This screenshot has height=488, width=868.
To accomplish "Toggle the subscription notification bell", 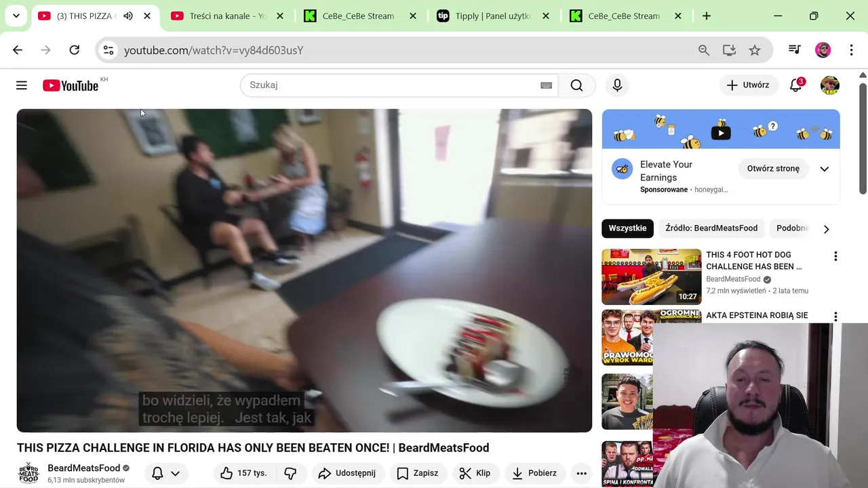I will (157, 473).
